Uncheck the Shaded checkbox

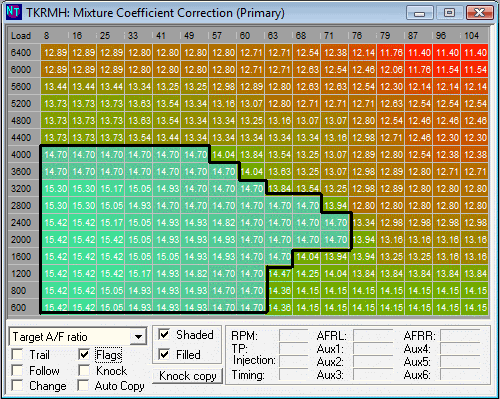(x=164, y=334)
